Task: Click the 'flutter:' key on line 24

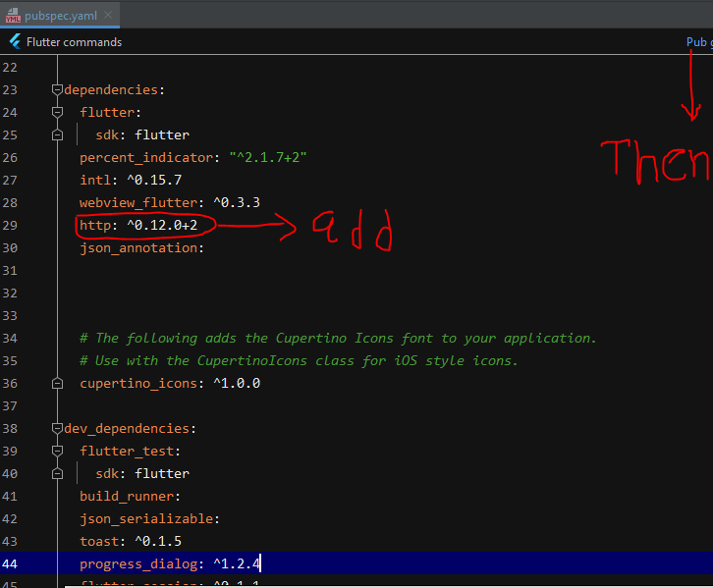Action: pyautogui.click(x=111, y=112)
